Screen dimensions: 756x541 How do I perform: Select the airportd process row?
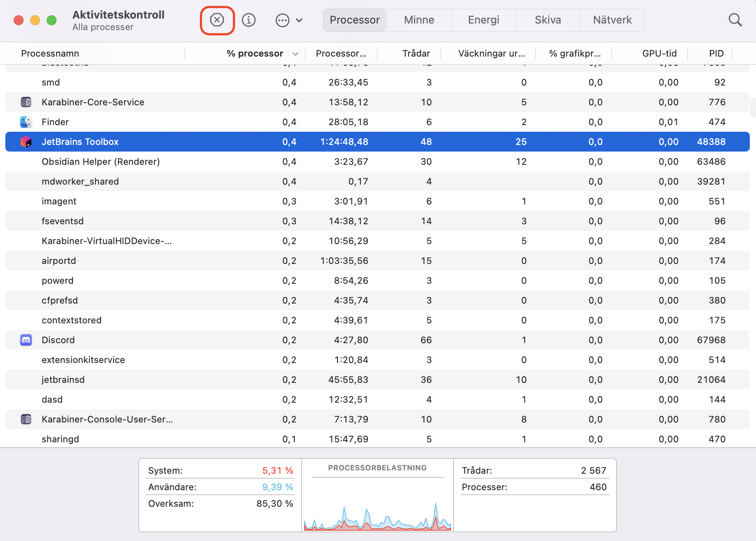tap(378, 261)
